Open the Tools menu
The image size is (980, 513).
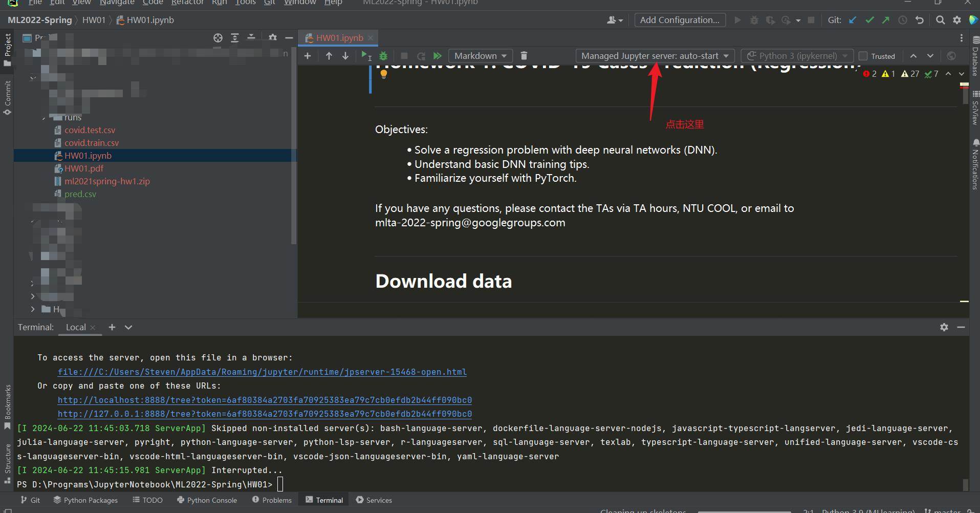click(x=245, y=3)
